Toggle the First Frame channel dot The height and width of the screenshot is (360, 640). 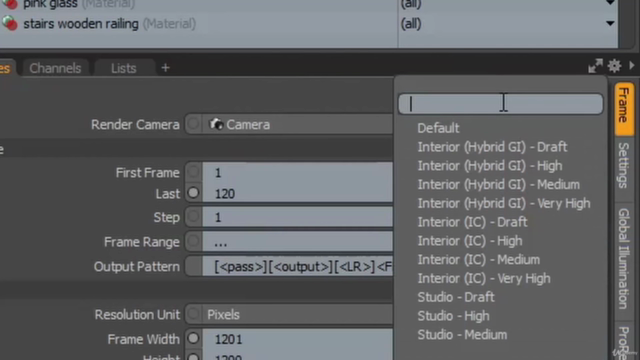pyautogui.click(x=193, y=173)
